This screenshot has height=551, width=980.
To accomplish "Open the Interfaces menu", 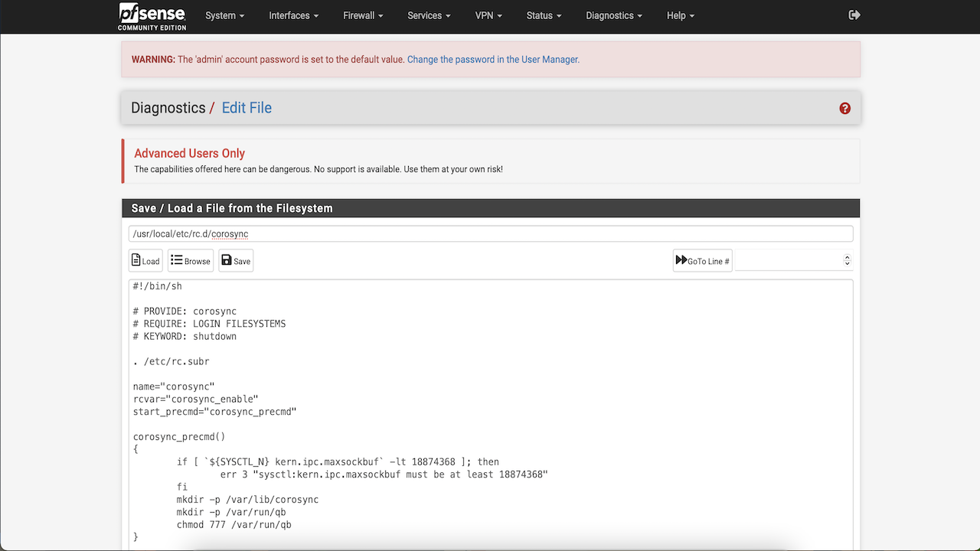I will 293,15.
